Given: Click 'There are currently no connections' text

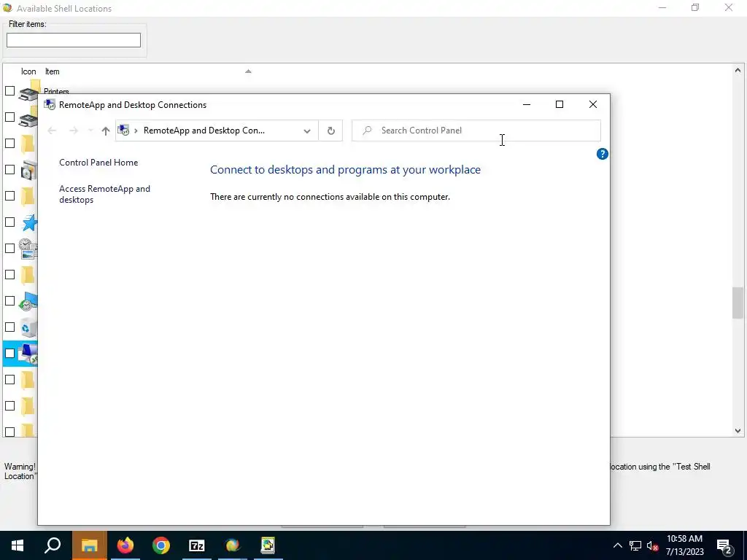Looking at the screenshot, I should [330, 197].
